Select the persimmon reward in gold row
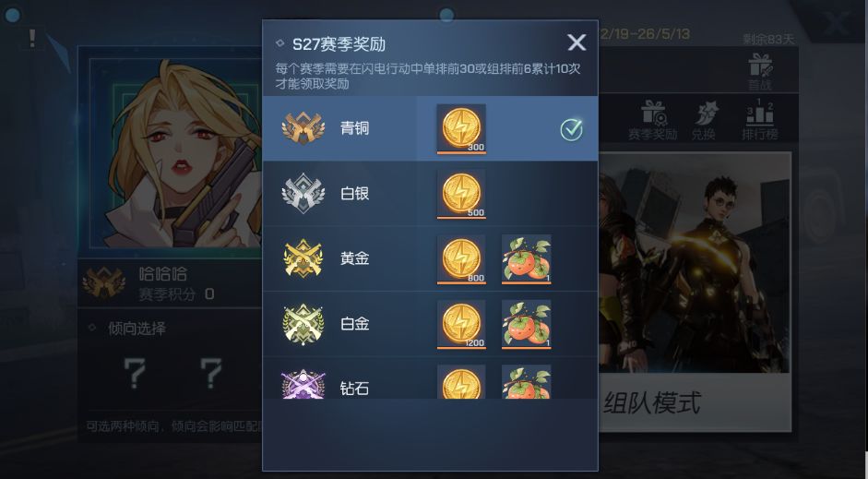This screenshot has height=479, width=868. (x=526, y=259)
